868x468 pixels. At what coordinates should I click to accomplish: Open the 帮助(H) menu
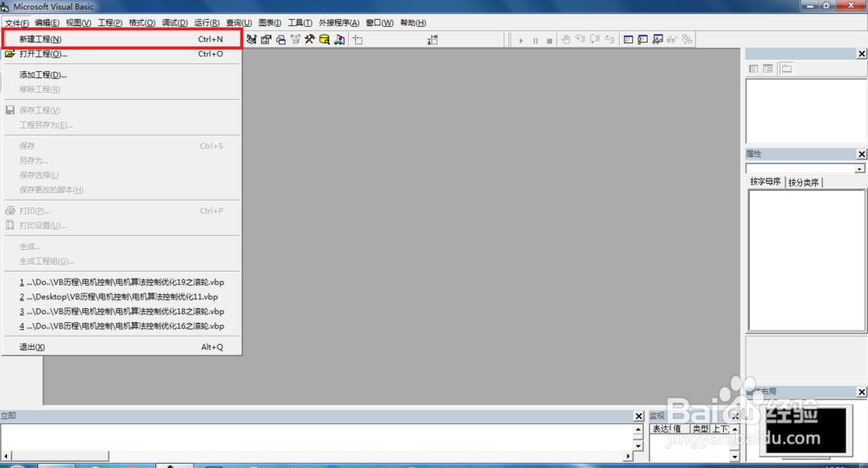coord(413,23)
